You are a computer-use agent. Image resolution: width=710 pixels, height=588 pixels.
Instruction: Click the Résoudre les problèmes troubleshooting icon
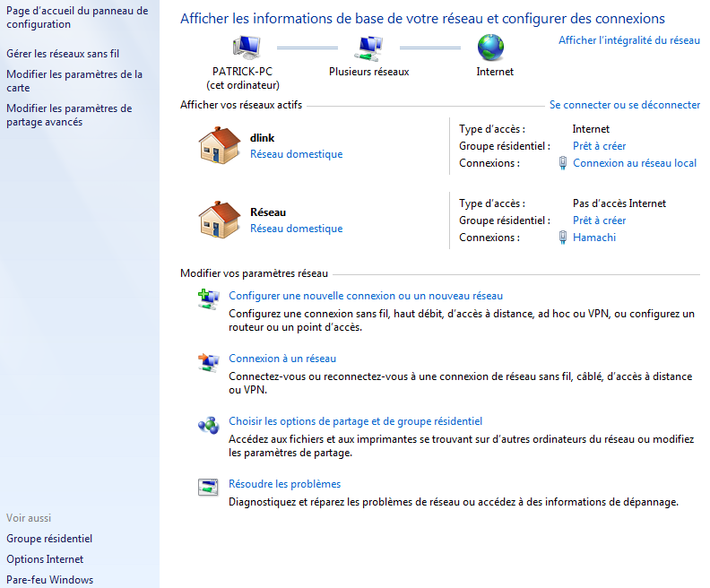coord(208,488)
